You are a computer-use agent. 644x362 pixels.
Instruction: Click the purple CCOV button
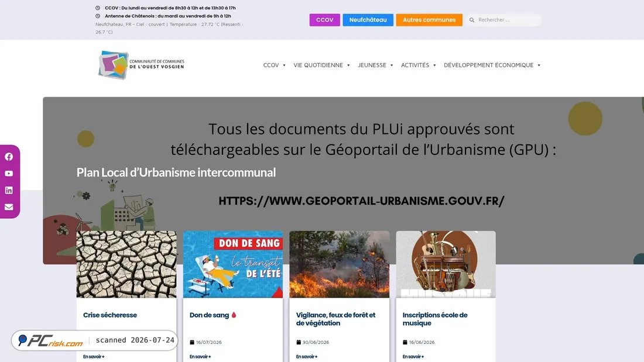[324, 20]
